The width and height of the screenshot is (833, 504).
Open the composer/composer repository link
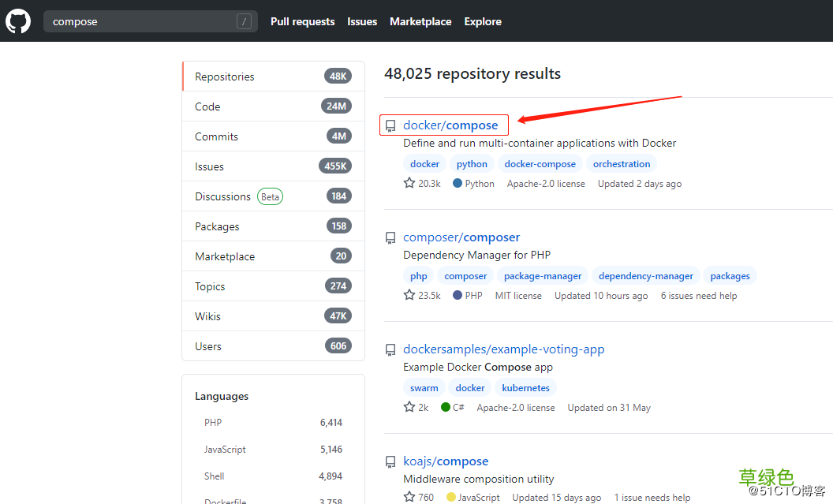click(x=461, y=237)
